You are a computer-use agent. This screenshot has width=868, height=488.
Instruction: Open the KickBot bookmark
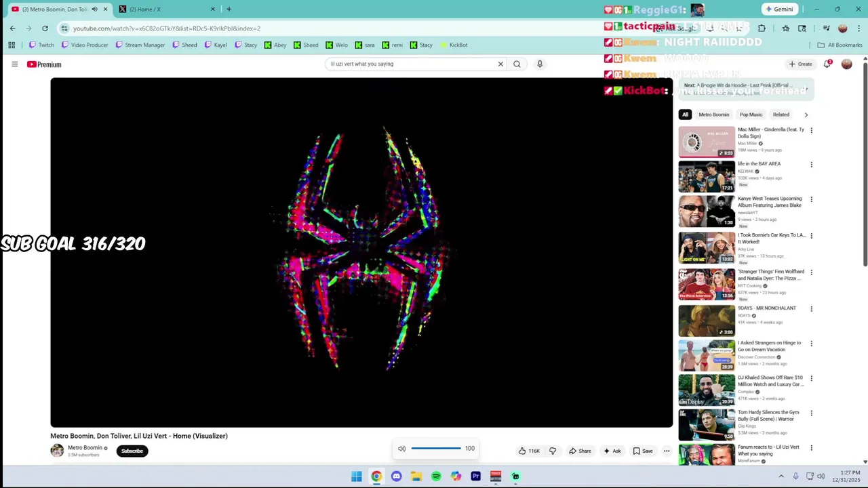click(454, 45)
